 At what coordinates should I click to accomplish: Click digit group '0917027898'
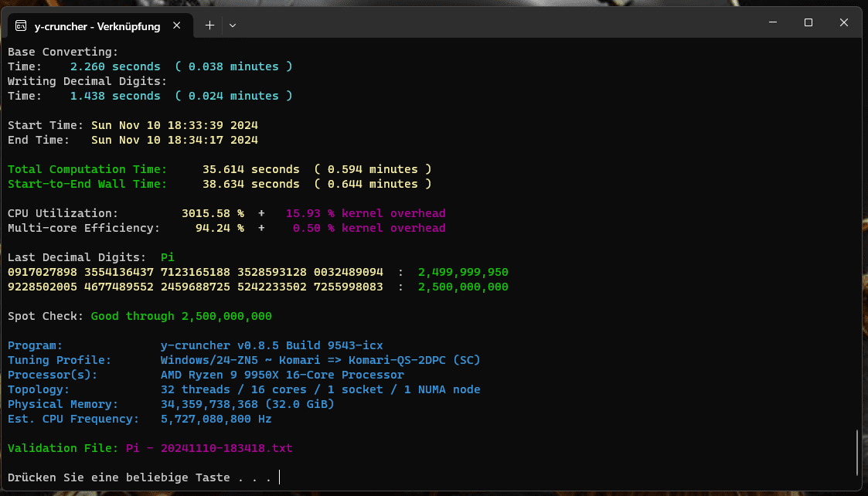tap(43, 273)
